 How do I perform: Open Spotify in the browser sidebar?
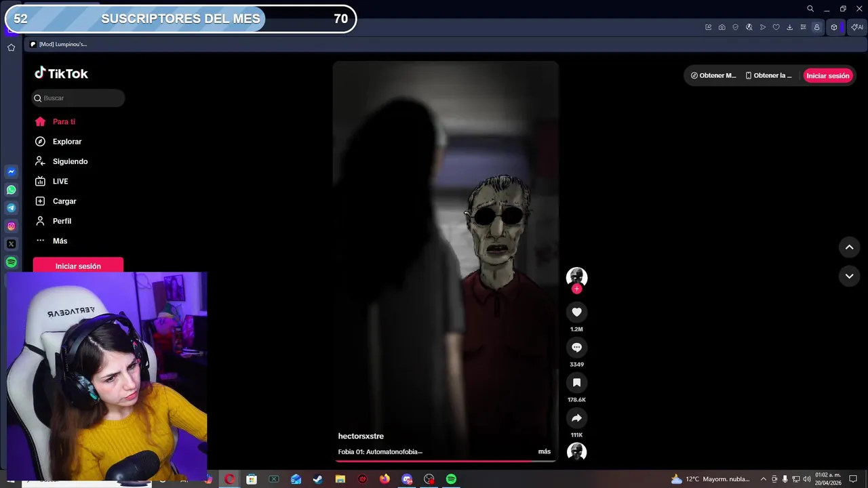point(11,262)
